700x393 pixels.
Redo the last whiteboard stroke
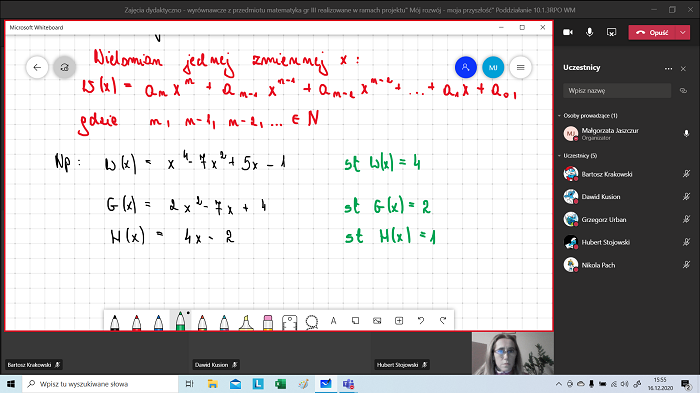[x=443, y=321]
